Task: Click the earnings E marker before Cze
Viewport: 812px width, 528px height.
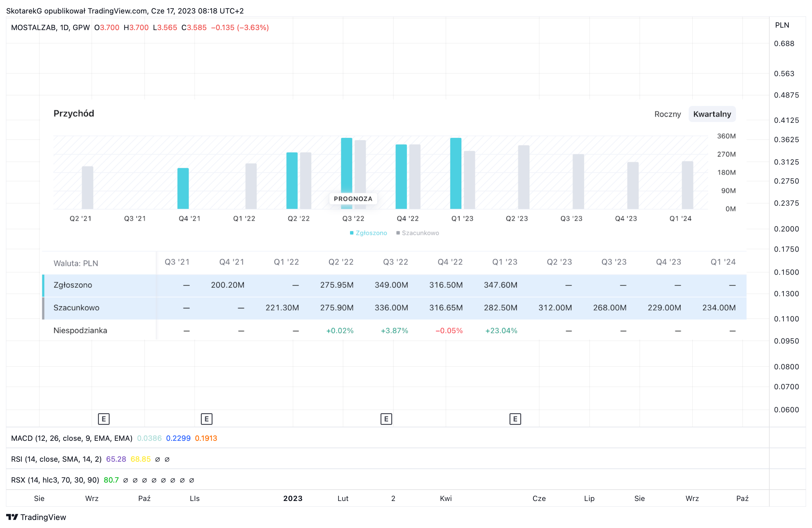Action: click(515, 419)
